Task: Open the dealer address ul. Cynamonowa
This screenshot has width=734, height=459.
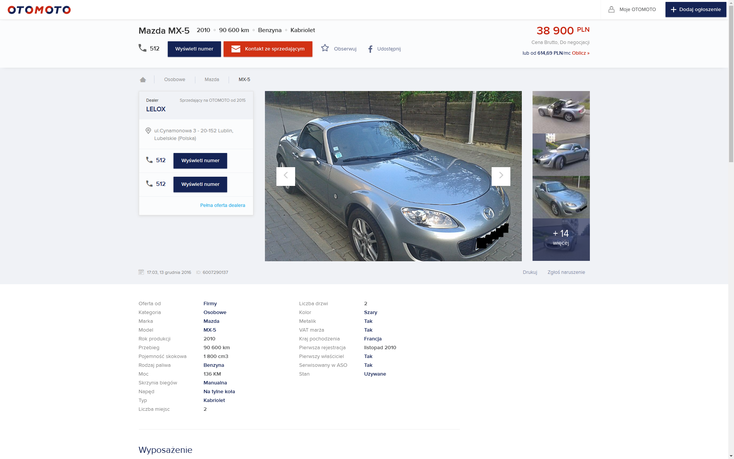Action: 193,134
